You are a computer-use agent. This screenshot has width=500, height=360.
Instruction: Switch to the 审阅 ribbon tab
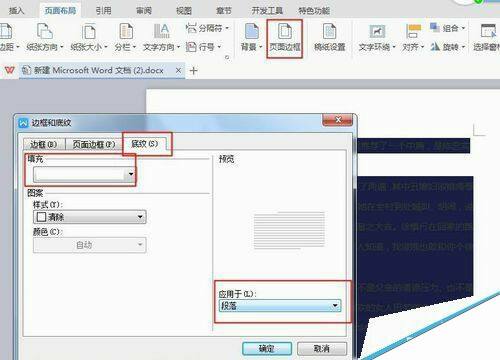[x=144, y=11]
